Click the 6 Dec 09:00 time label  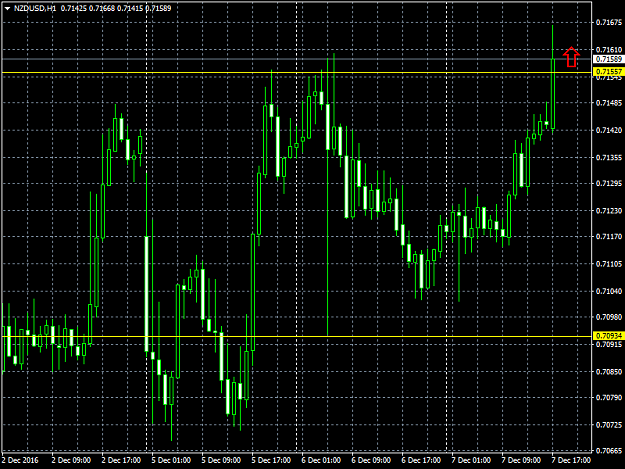371,460
